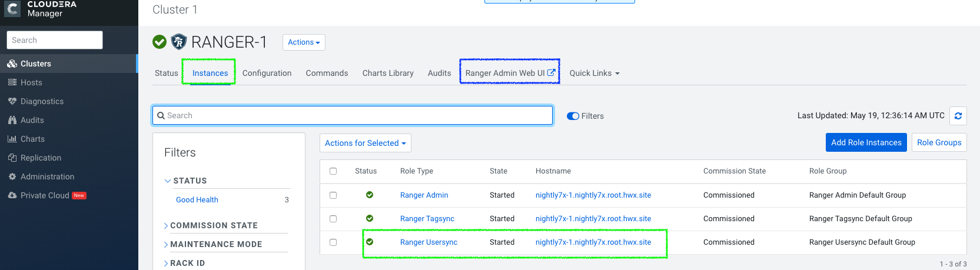The width and height of the screenshot is (980, 270).
Task: Click the Ranger Usersync good health status icon
Action: click(x=370, y=242)
